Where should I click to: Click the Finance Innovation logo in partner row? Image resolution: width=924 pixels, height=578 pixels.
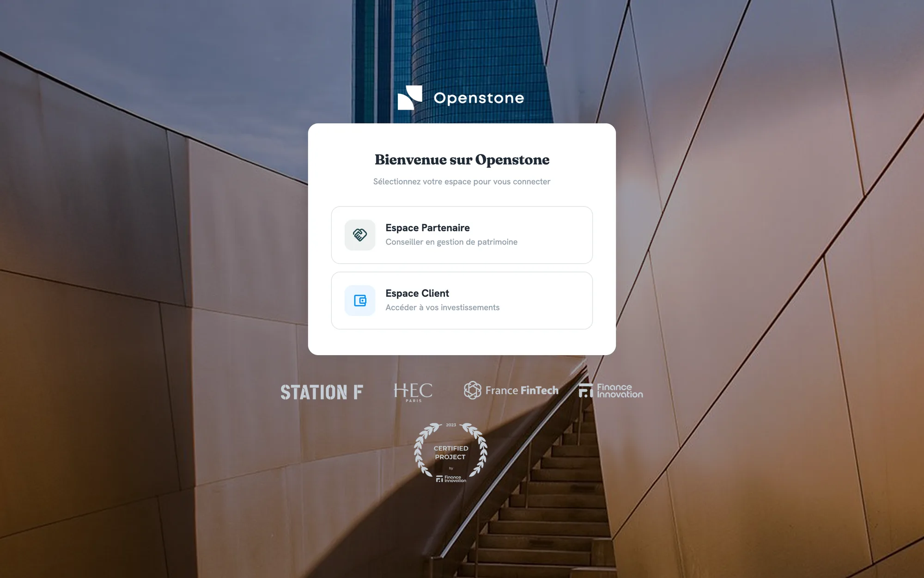(x=611, y=391)
